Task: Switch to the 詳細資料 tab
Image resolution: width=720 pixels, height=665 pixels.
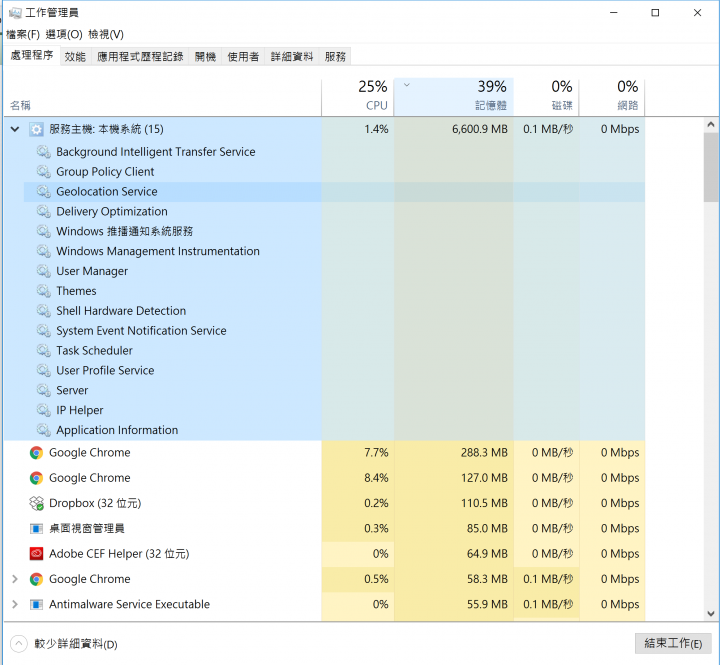Action: (292, 56)
